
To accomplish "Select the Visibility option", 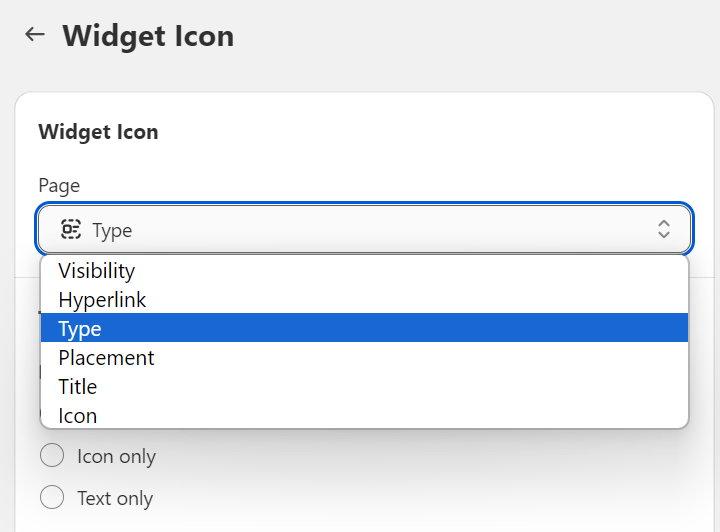I will 96,271.
